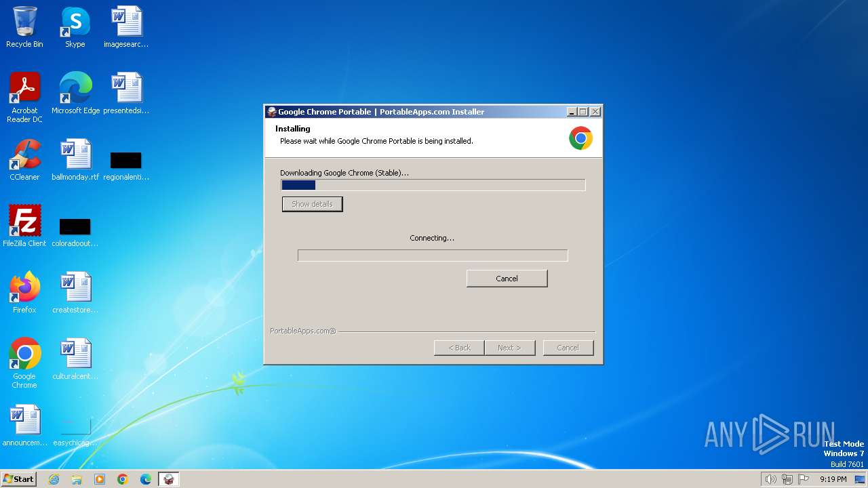Open the network tray icon
Screen dimensions: 868x488
point(787,479)
